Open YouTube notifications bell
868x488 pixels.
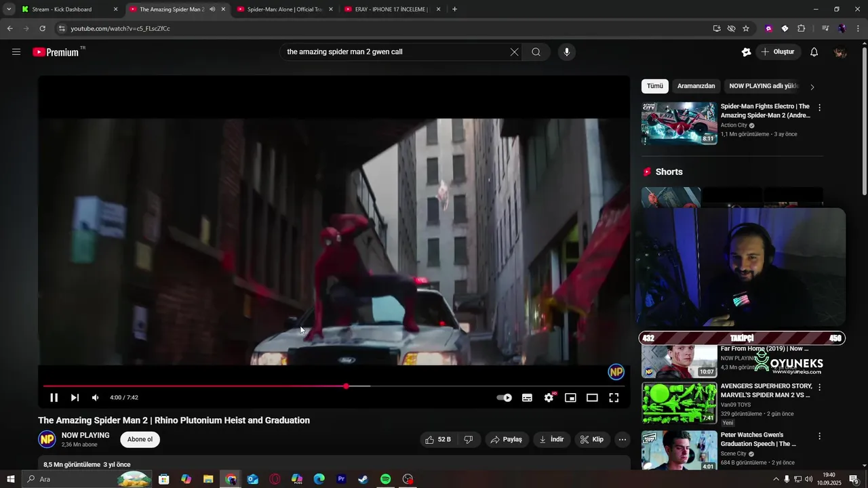pyautogui.click(x=814, y=52)
